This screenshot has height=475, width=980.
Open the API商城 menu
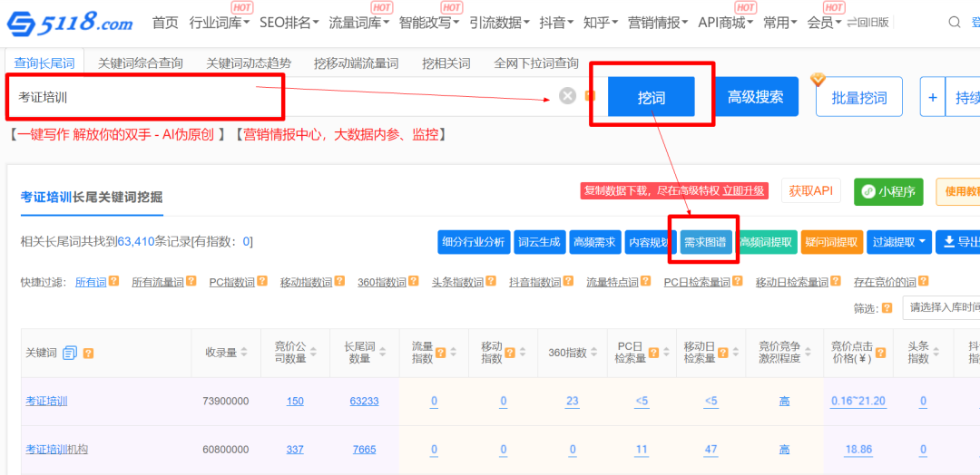click(x=726, y=23)
